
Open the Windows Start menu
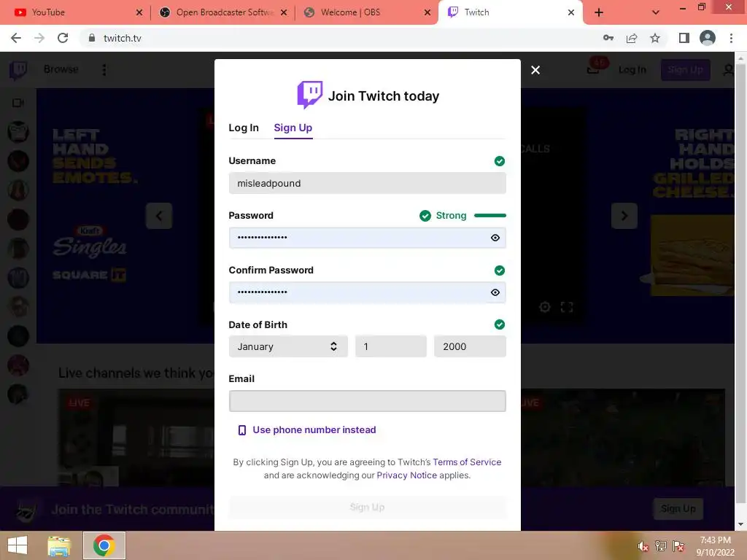tap(18, 545)
